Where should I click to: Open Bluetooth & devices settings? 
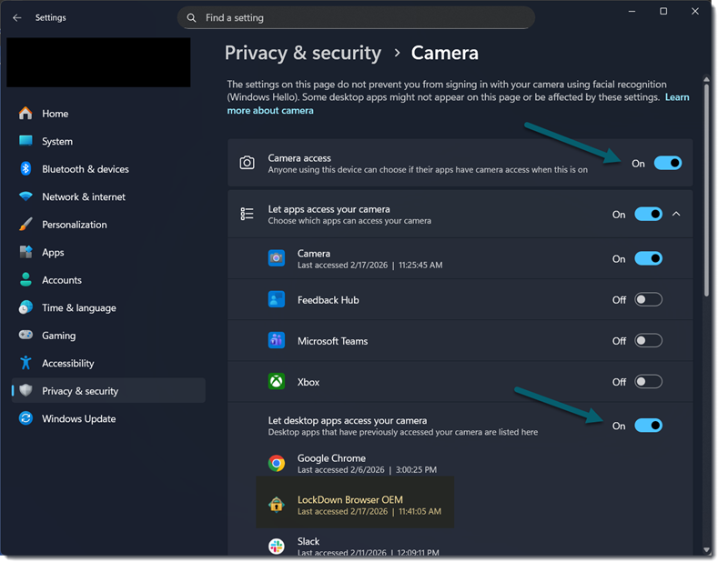click(x=86, y=169)
